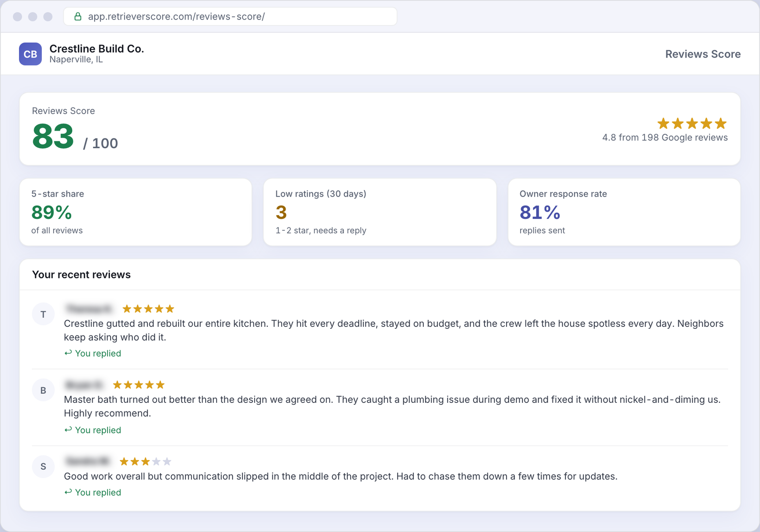This screenshot has width=760, height=532.
Task: Click the 83 score number
Action: click(53, 136)
